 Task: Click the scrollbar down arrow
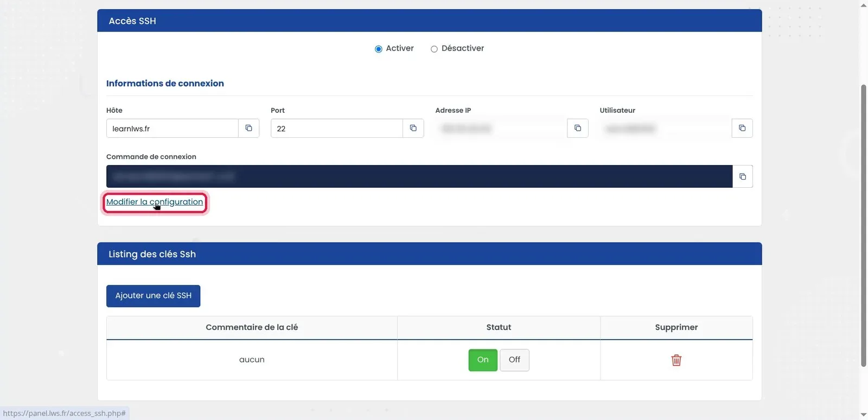(864, 415)
